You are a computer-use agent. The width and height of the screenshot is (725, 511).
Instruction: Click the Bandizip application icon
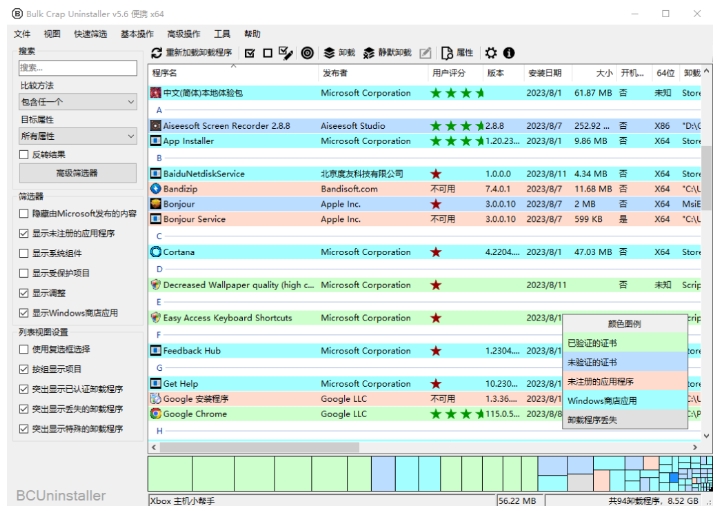pos(156,189)
